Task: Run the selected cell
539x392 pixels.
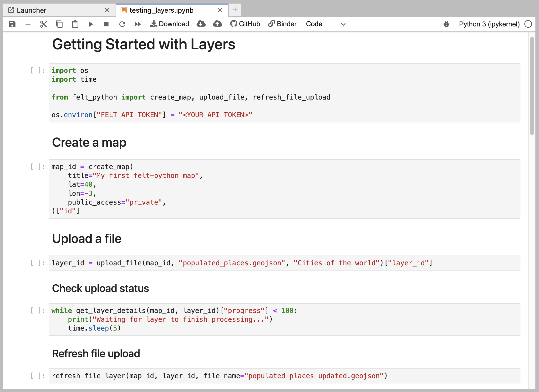Action: click(x=91, y=24)
